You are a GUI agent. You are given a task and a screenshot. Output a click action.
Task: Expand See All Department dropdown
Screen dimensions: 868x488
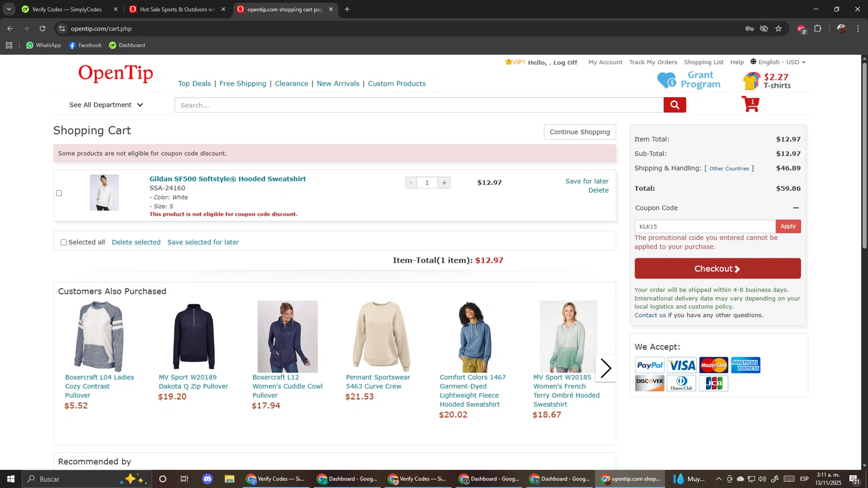click(106, 105)
